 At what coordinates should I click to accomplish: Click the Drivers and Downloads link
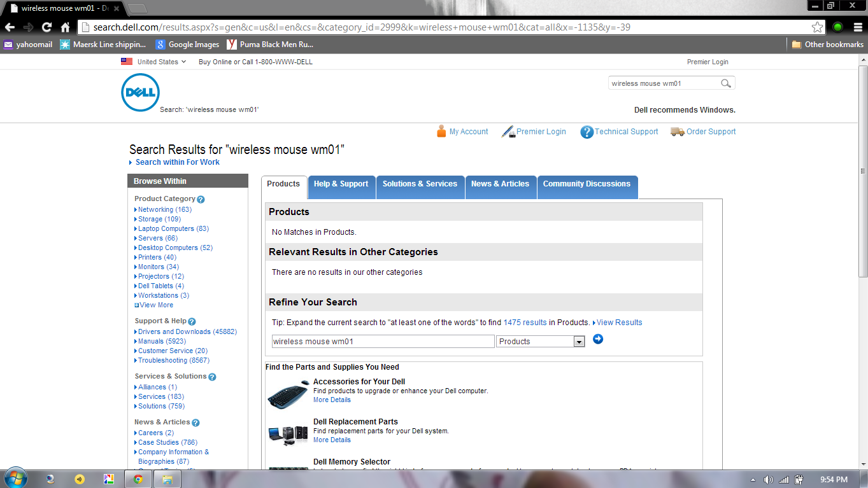click(174, 331)
